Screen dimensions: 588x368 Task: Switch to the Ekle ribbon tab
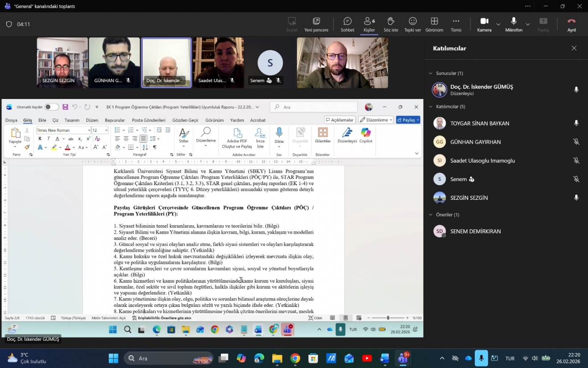(x=42, y=120)
